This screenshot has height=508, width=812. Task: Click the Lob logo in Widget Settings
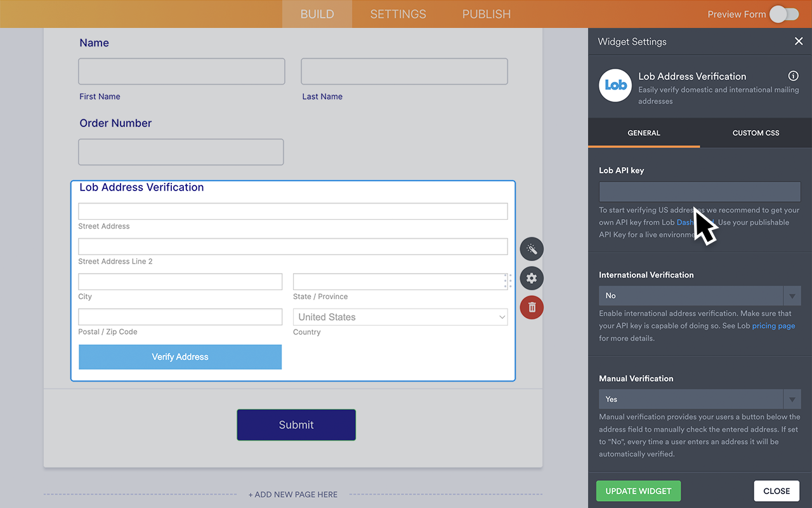(x=615, y=85)
